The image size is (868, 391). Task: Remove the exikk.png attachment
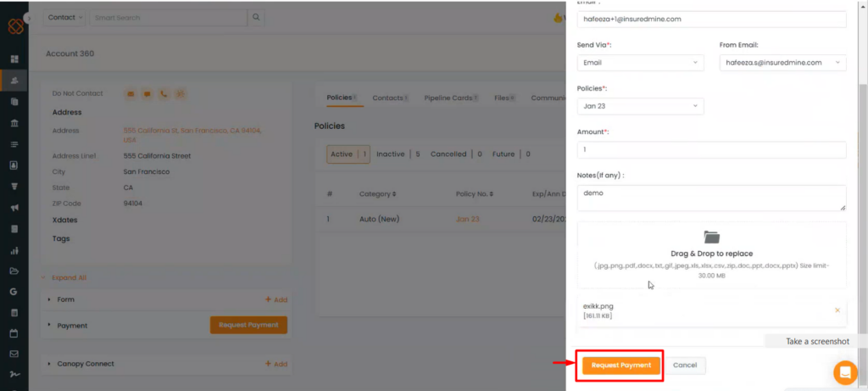point(837,310)
